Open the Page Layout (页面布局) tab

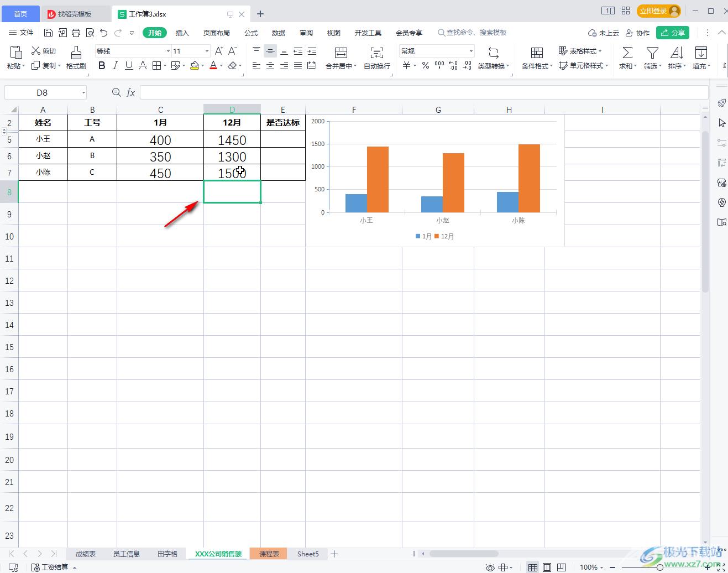(216, 33)
